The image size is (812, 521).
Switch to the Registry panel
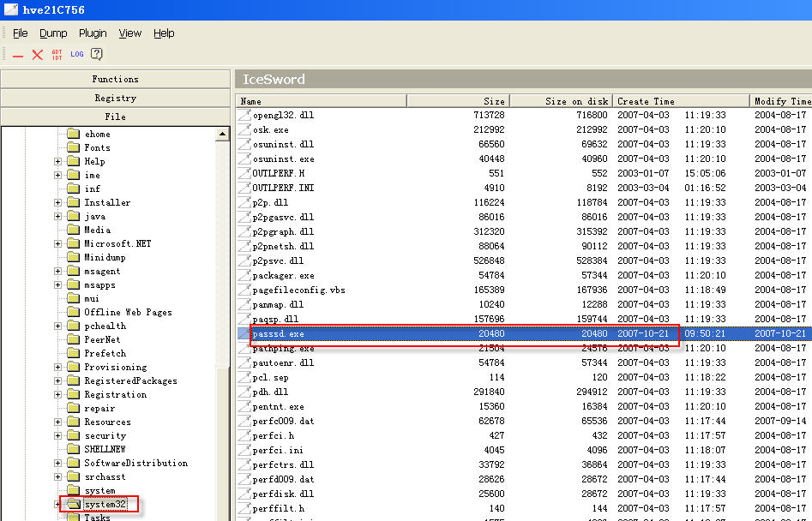click(115, 98)
